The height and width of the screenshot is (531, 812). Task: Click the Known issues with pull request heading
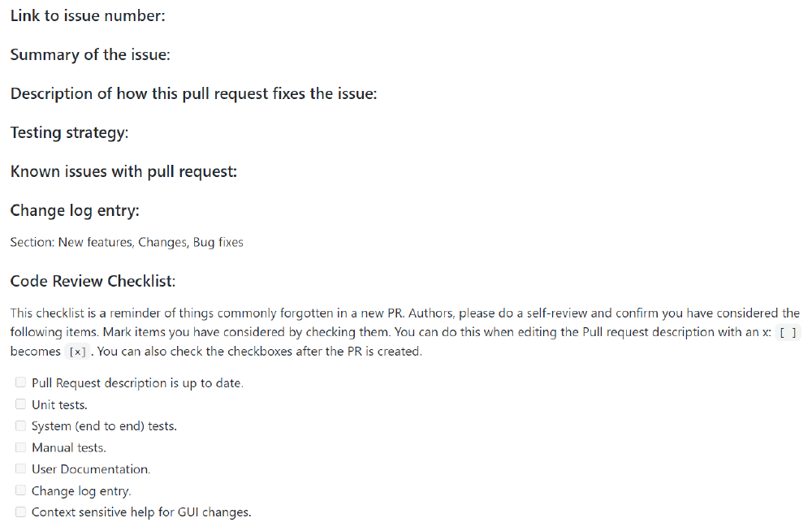(x=123, y=171)
